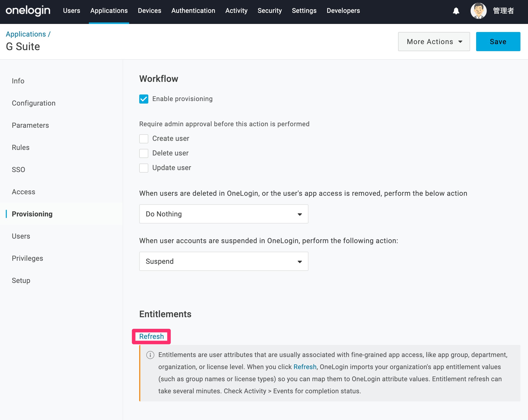Click the Refresh entitlements link
This screenshot has height=420, width=528.
152,336
